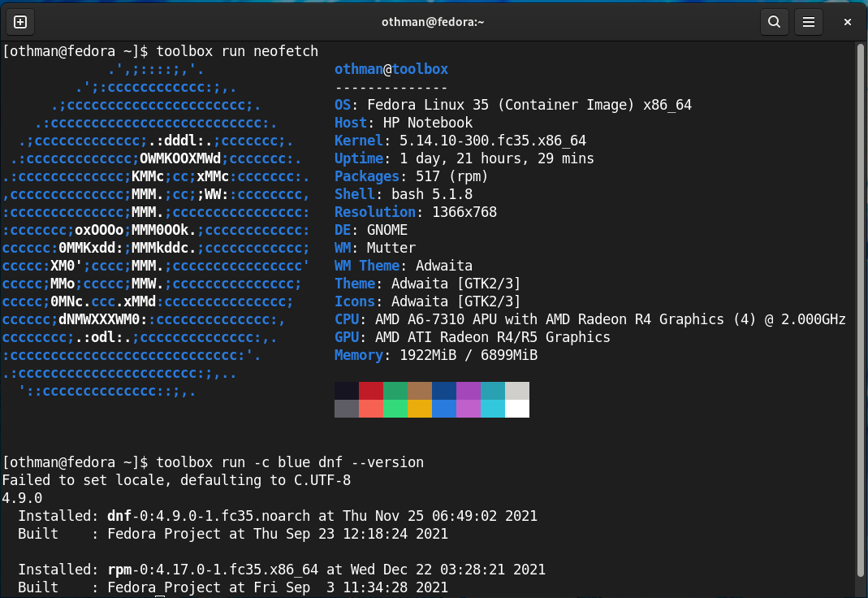Click the Kernel version line in neofetch
The height and width of the screenshot is (598, 868).
[x=460, y=141]
